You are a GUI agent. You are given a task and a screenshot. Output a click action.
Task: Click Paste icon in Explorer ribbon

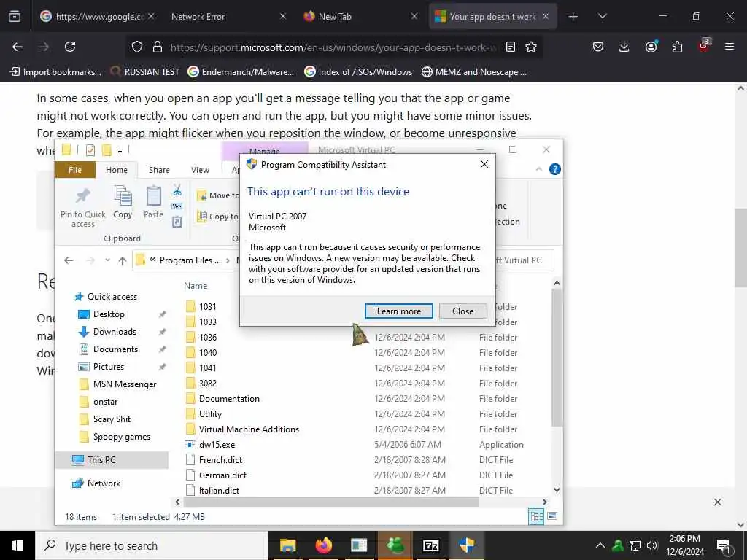click(153, 203)
